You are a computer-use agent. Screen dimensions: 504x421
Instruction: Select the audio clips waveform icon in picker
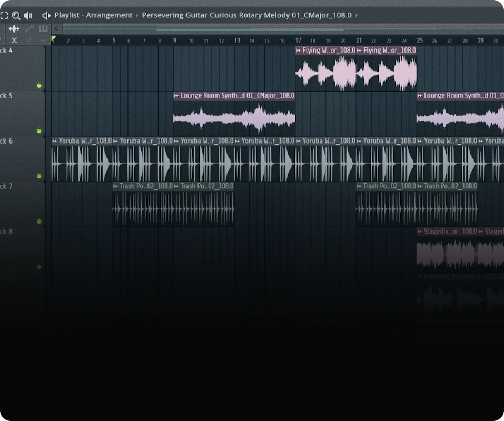[14, 28]
